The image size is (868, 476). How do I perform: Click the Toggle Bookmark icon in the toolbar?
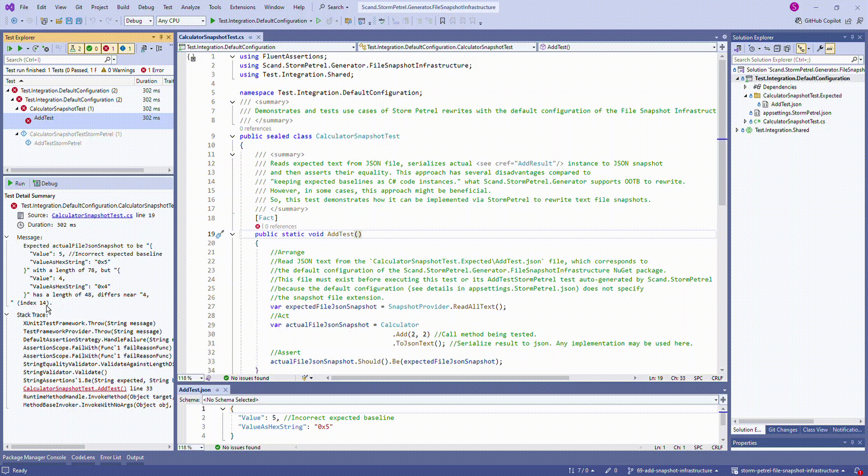click(x=443, y=21)
